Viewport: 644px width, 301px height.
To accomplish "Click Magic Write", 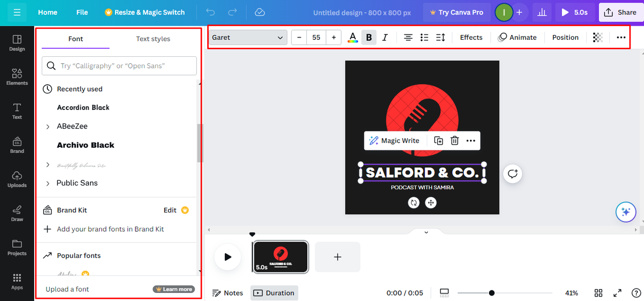I will tap(394, 141).
